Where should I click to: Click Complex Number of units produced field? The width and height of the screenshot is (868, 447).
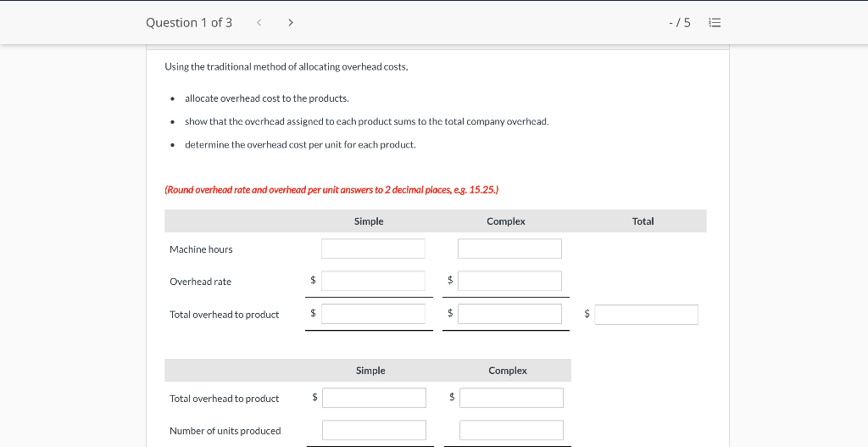(x=511, y=430)
